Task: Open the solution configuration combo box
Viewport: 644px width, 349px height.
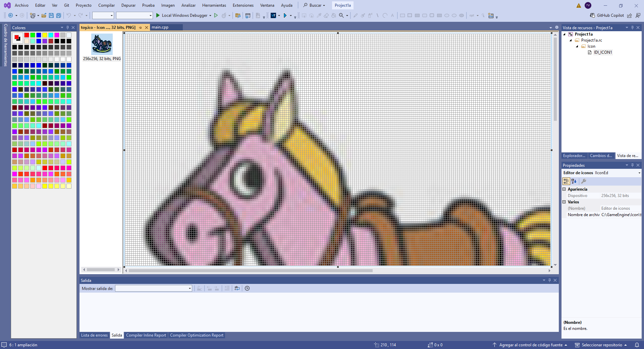Action: click(x=103, y=15)
